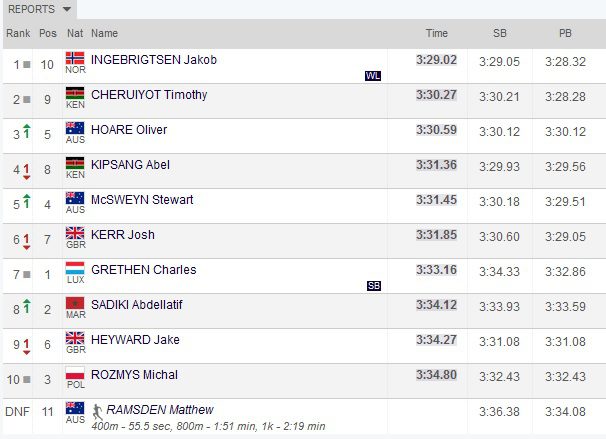
Task: Open athlete KERR Josh's profile
Action: point(123,234)
